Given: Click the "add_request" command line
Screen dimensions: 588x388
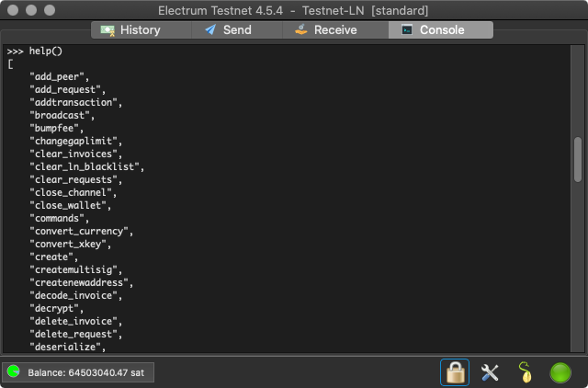Looking at the screenshot, I should 67,90.
